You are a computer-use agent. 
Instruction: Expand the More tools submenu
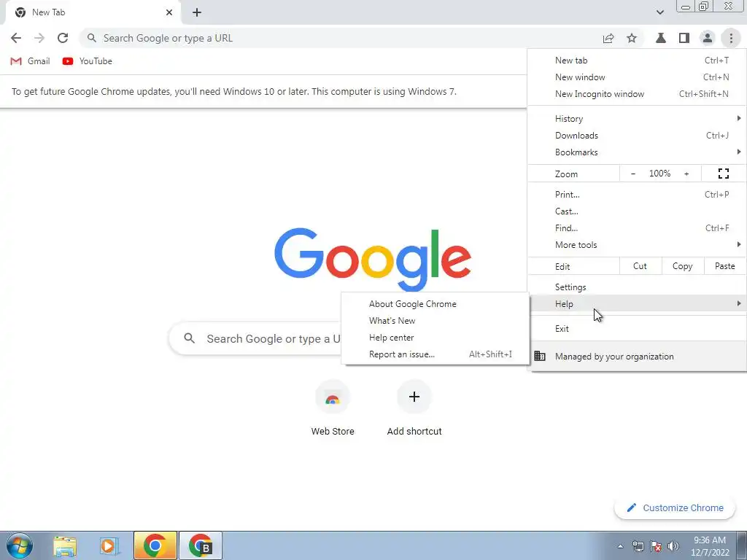[x=637, y=245]
